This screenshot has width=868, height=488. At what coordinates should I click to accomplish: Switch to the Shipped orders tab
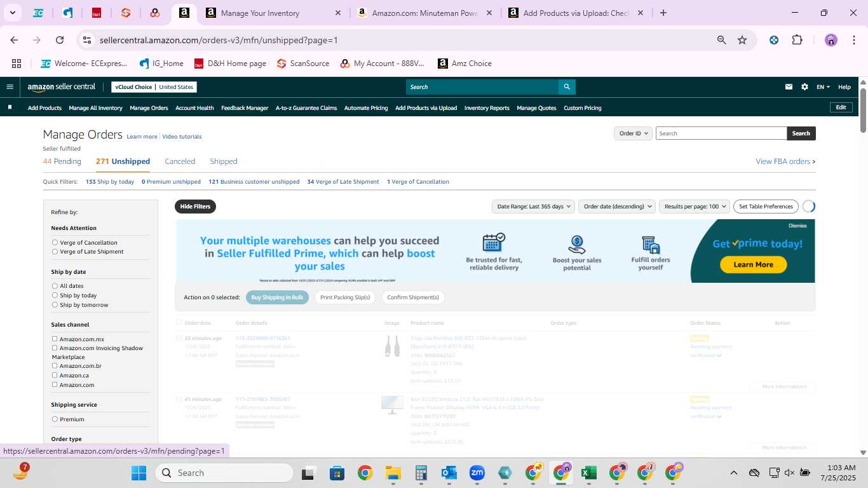click(224, 161)
